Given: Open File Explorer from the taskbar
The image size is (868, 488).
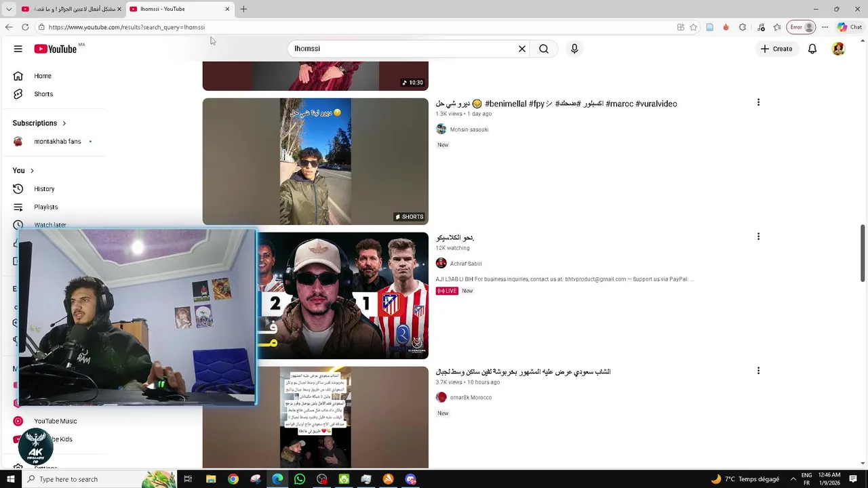Looking at the screenshot, I should point(211,479).
